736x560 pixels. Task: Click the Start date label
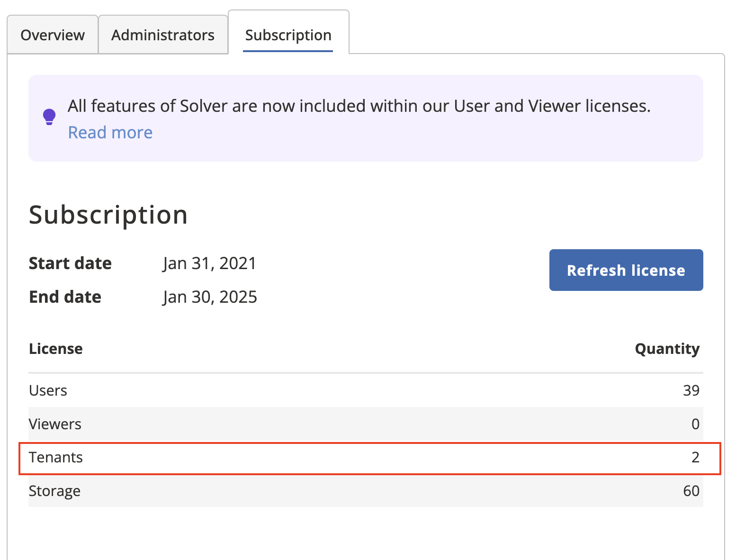tap(70, 263)
